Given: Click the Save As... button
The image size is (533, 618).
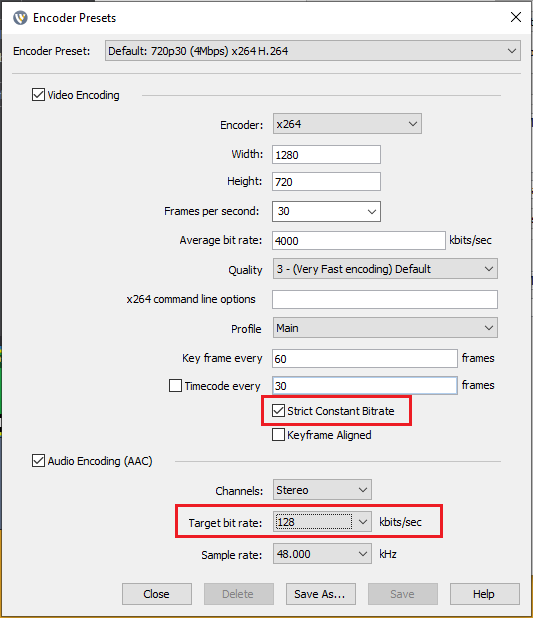Looking at the screenshot, I should click(x=321, y=594).
